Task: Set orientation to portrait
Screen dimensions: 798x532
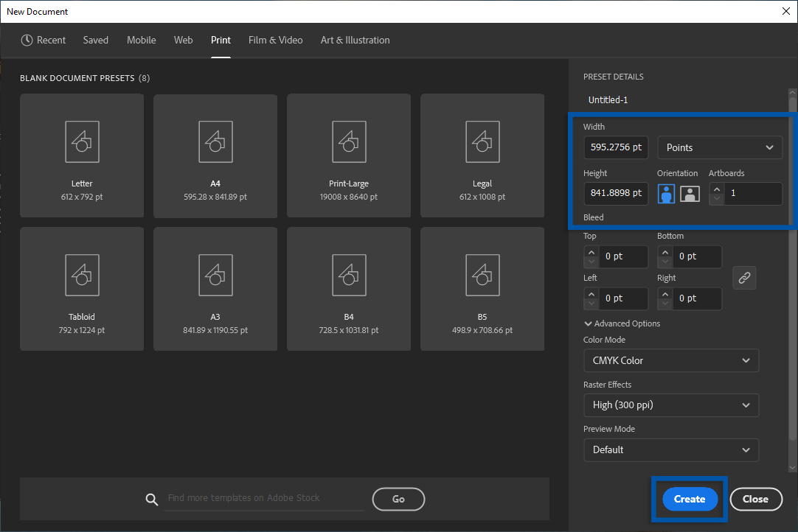Action: pyautogui.click(x=666, y=193)
